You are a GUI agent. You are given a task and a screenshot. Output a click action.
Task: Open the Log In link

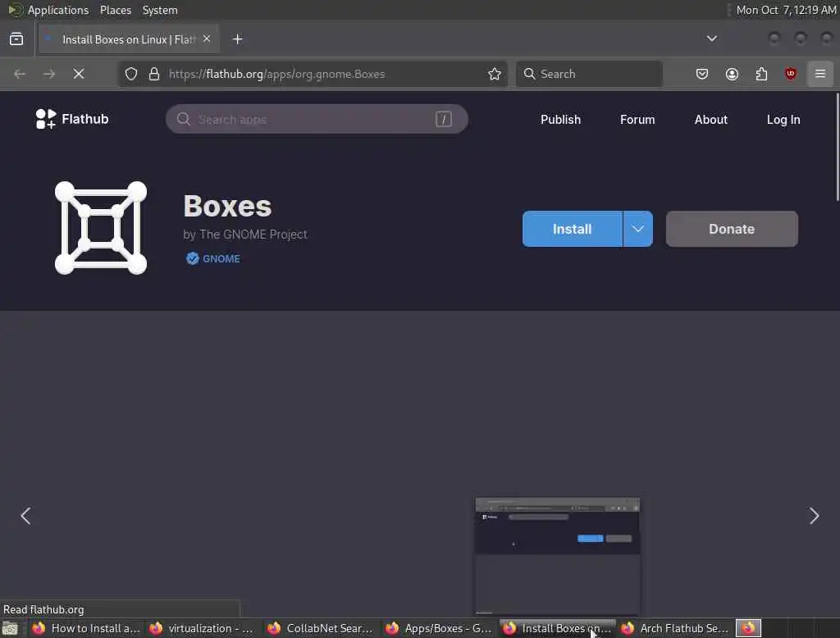click(783, 120)
